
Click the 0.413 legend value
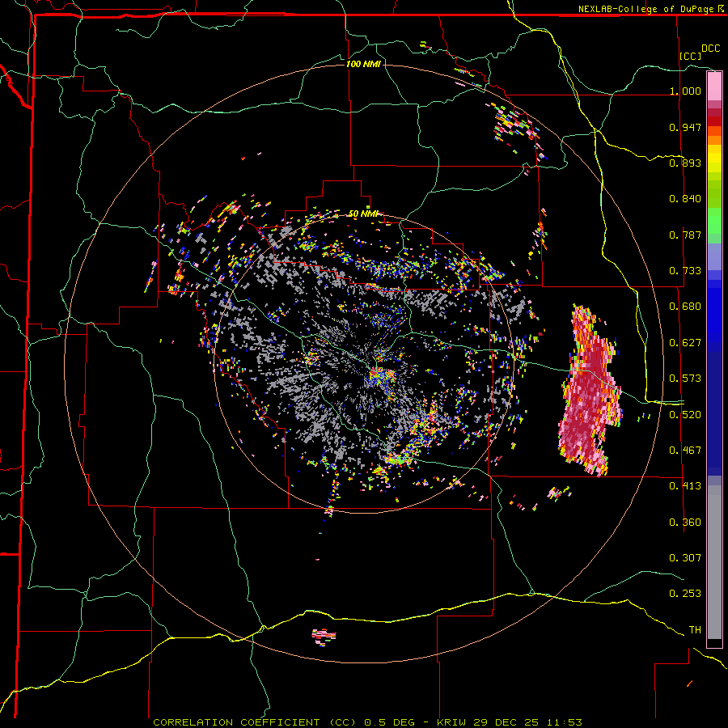point(685,486)
